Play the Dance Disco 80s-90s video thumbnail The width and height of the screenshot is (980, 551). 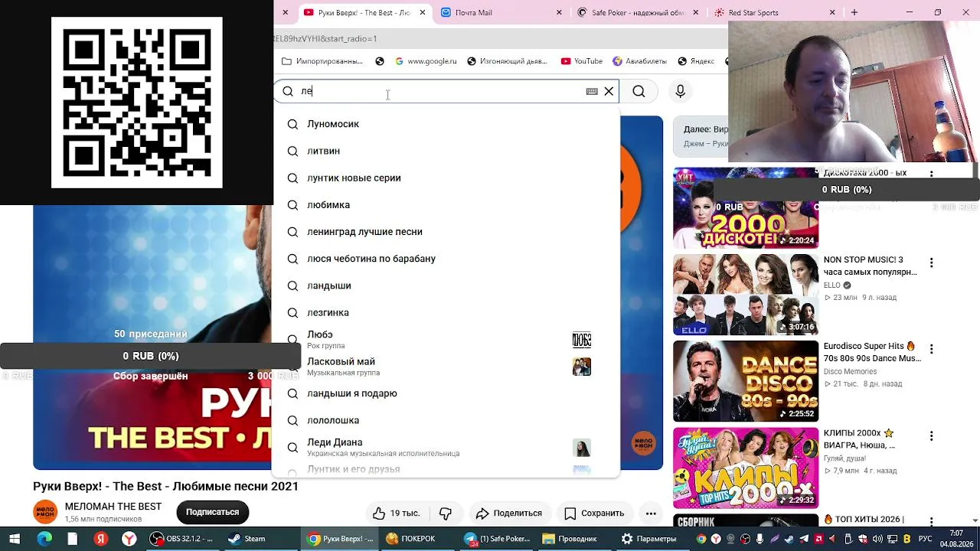[x=746, y=381]
